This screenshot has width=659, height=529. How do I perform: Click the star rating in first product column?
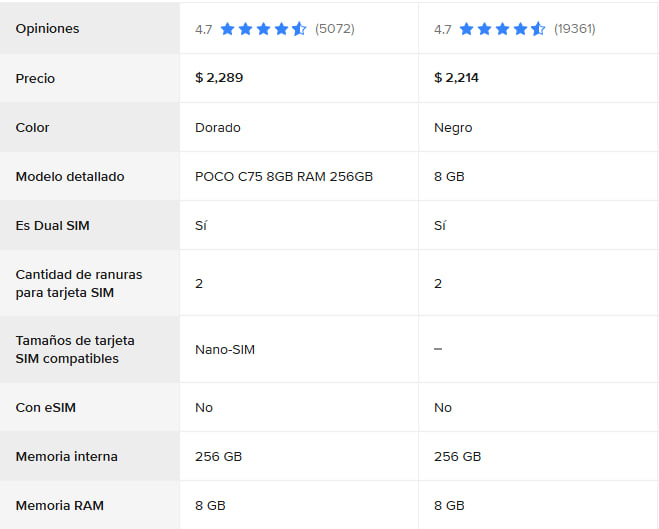264,29
